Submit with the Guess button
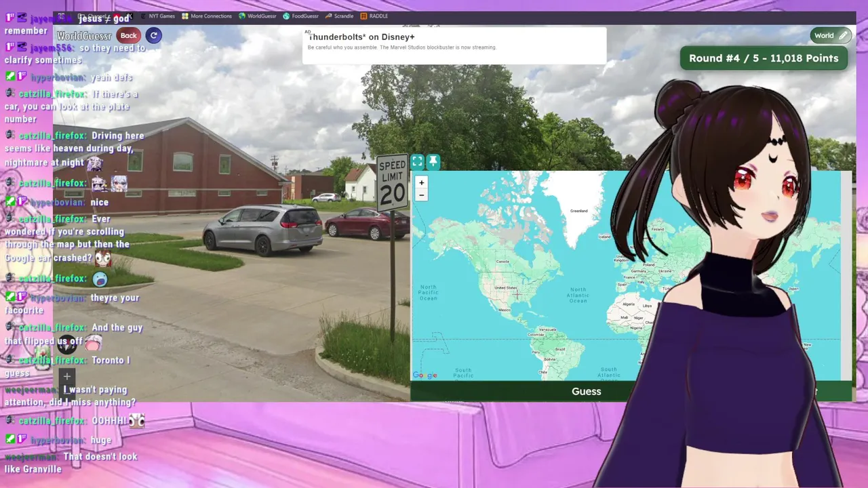This screenshot has height=488, width=868. coord(586,391)
